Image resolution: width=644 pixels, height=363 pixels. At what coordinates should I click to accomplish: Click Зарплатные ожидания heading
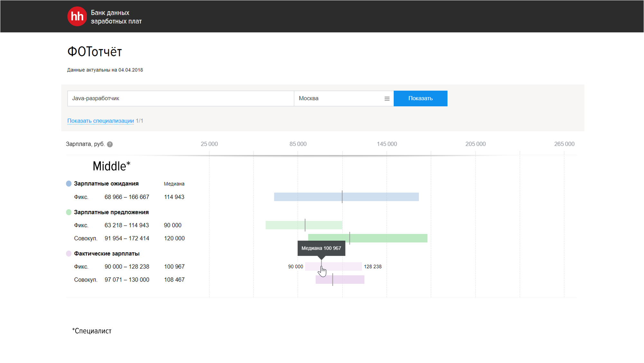point(106,184)
